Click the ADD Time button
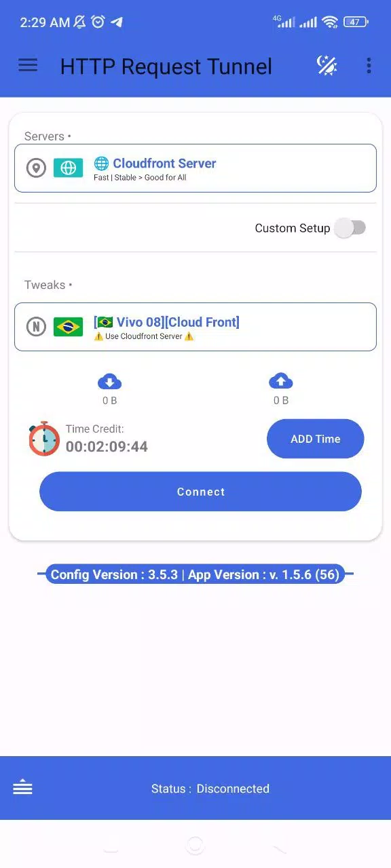The height and width of the screenshot is (868, 391). (x=316, y=439)
